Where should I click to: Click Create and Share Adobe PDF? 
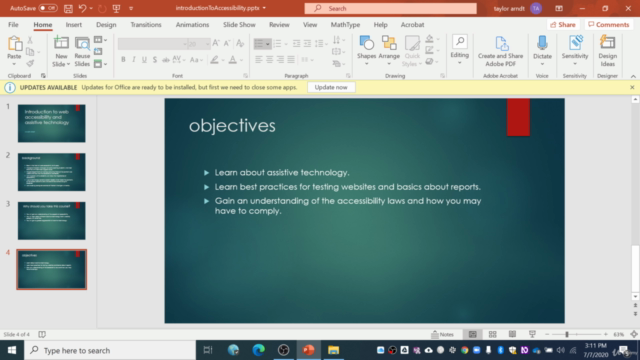click(500, 51)
